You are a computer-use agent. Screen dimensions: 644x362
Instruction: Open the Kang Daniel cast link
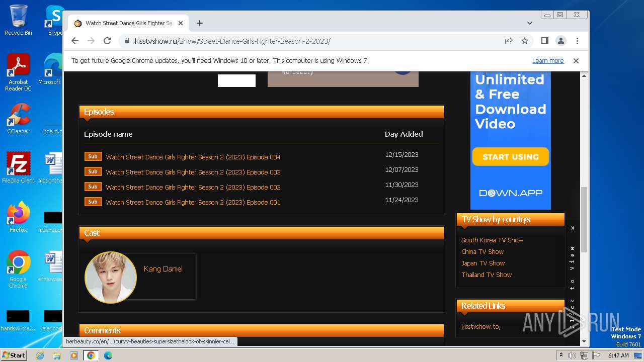pos(163,269)
